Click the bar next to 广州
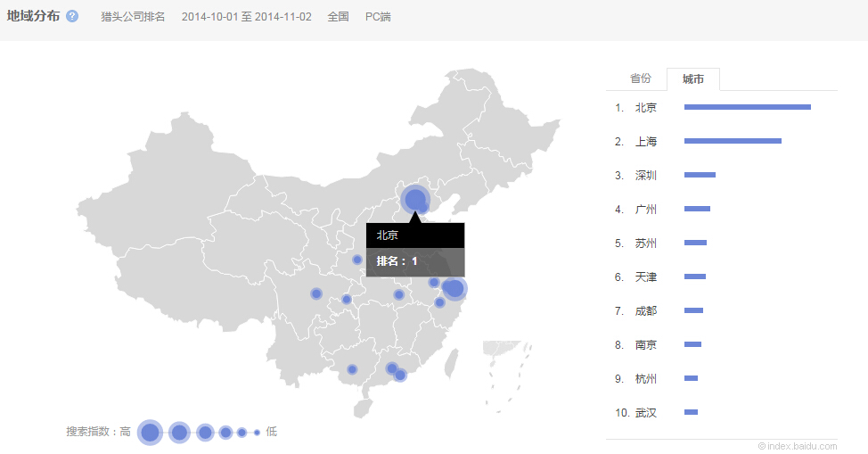 (697, 209)
